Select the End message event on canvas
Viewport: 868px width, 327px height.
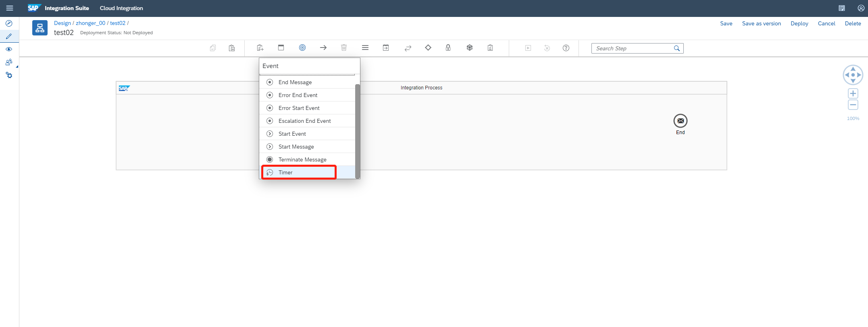point(681,121)
